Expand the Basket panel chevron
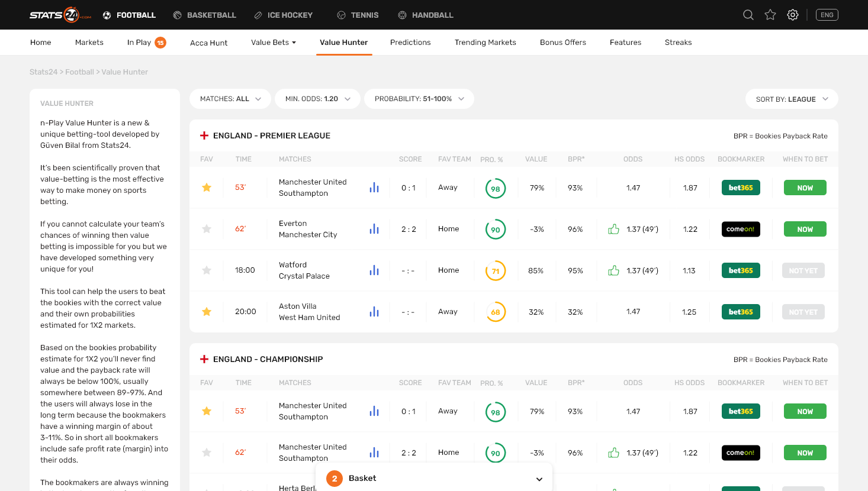868x491 pixels. point(539,479)
